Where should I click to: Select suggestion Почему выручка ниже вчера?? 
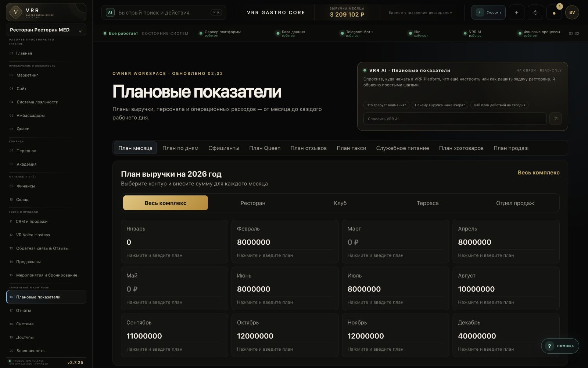(440, 105)
